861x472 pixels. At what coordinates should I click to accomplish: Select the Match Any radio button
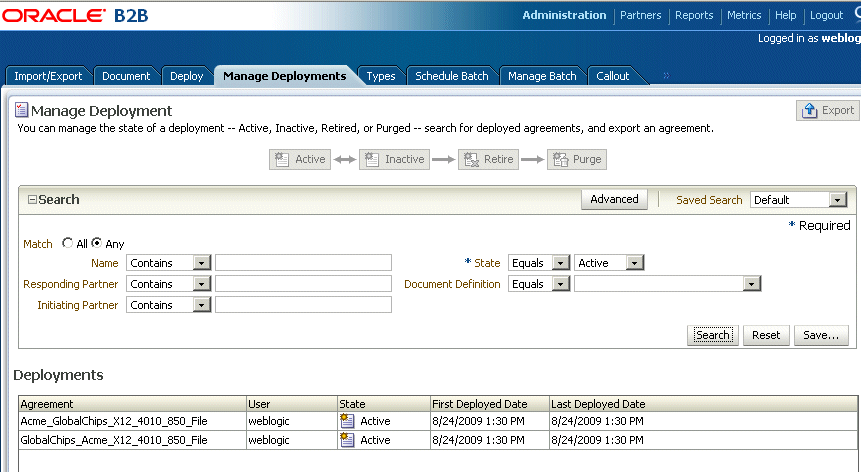(x=97, y=243)
